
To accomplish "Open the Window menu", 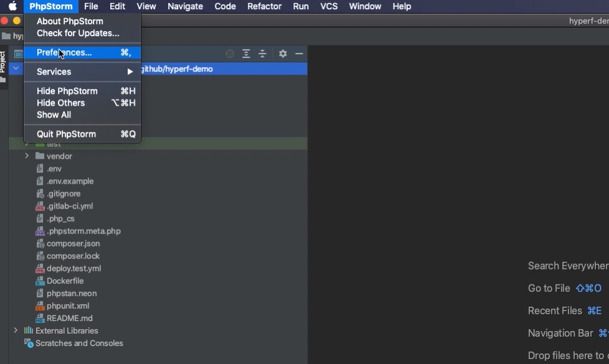I will tap(365, 6).
